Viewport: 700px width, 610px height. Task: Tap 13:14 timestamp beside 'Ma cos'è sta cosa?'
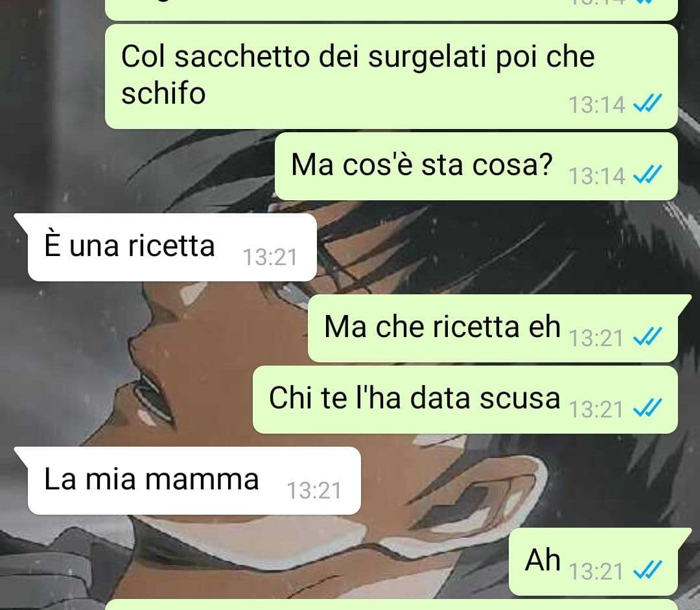pos(596,176)
